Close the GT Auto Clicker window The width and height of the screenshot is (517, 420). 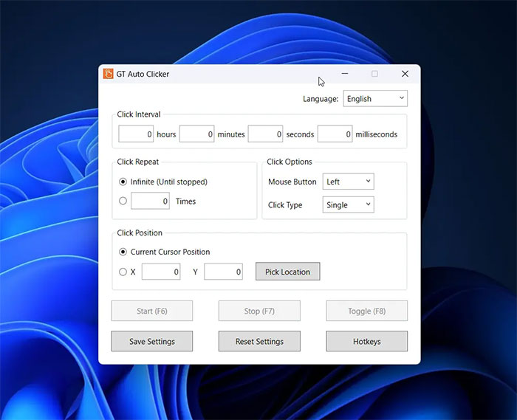[405, 74]
